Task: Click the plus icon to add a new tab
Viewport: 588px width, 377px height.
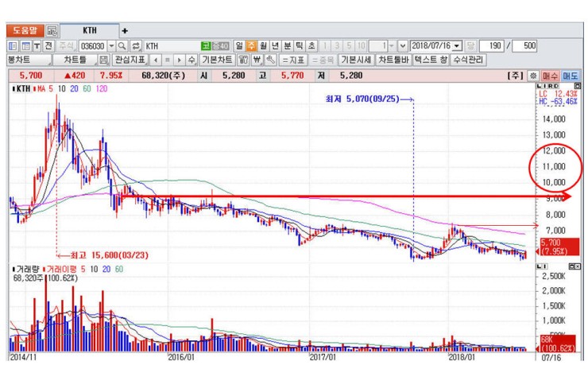Action: pos(125,31)
